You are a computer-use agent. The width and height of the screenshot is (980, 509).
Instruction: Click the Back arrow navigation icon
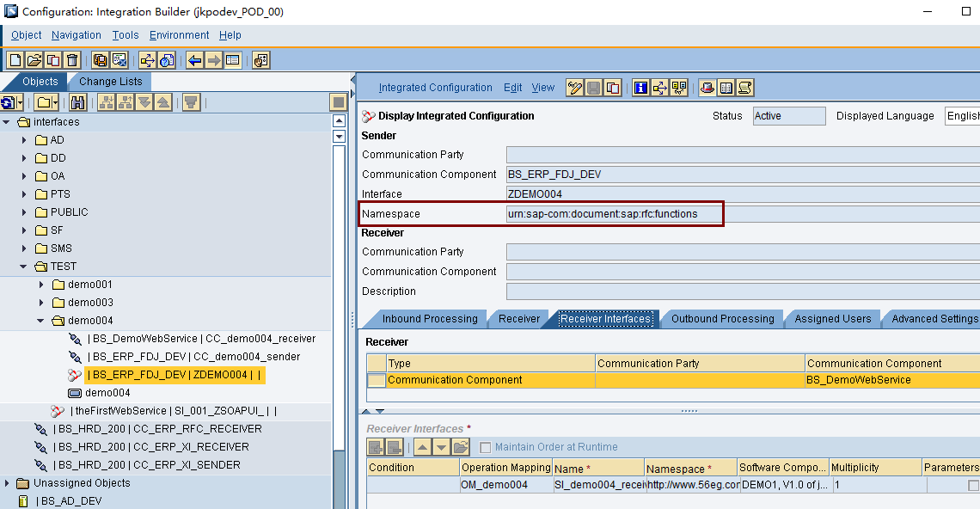click(193, 60)
